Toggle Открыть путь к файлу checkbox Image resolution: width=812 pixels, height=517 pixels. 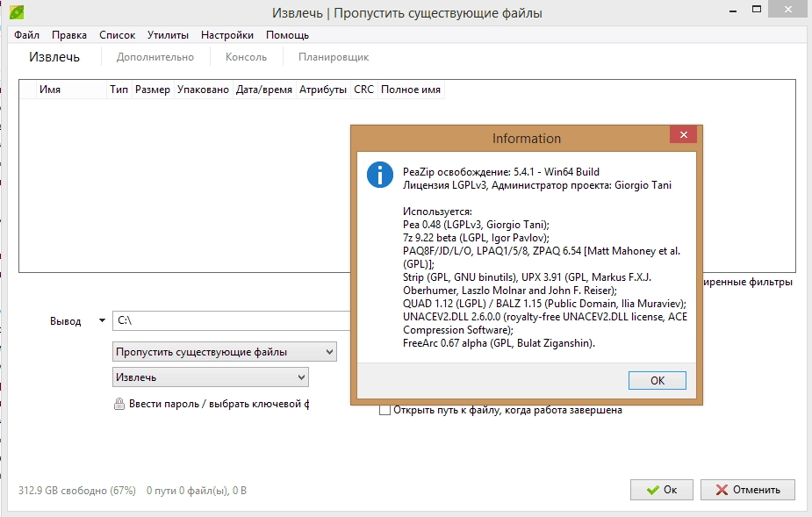384,410
